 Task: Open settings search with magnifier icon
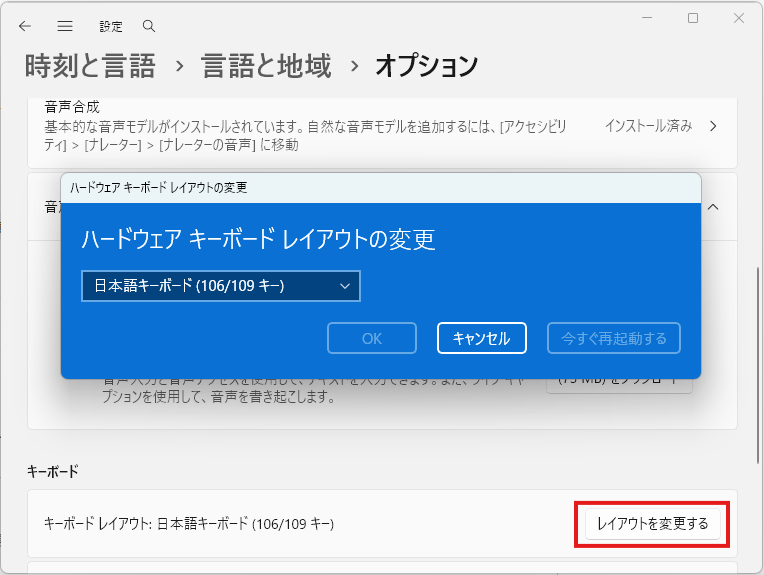click(x=149, y=26)
